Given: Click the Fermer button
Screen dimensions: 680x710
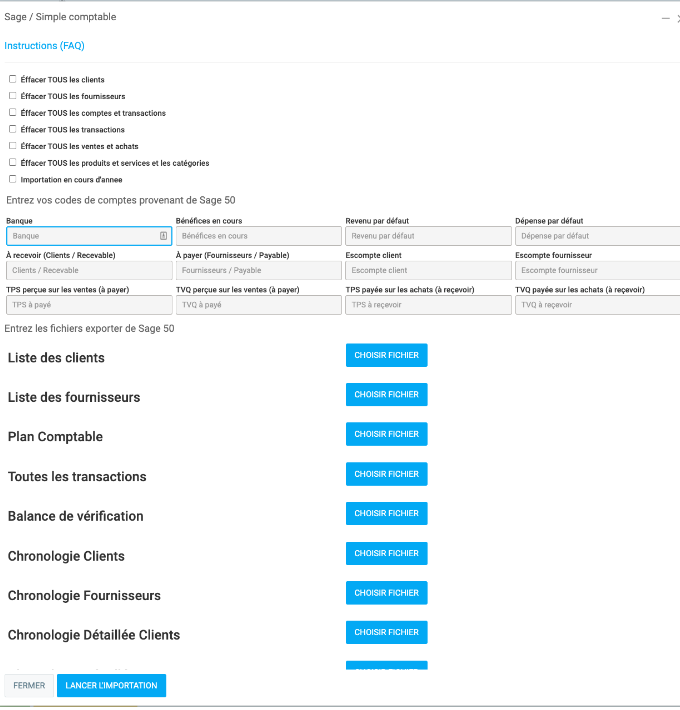Looking at the screenshot, I should 29,686.
